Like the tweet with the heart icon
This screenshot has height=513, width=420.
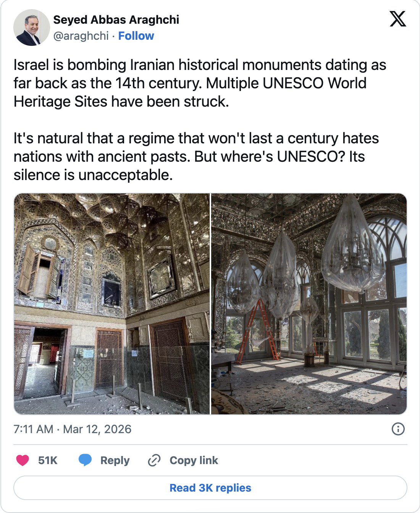click(x=23, y=460)
